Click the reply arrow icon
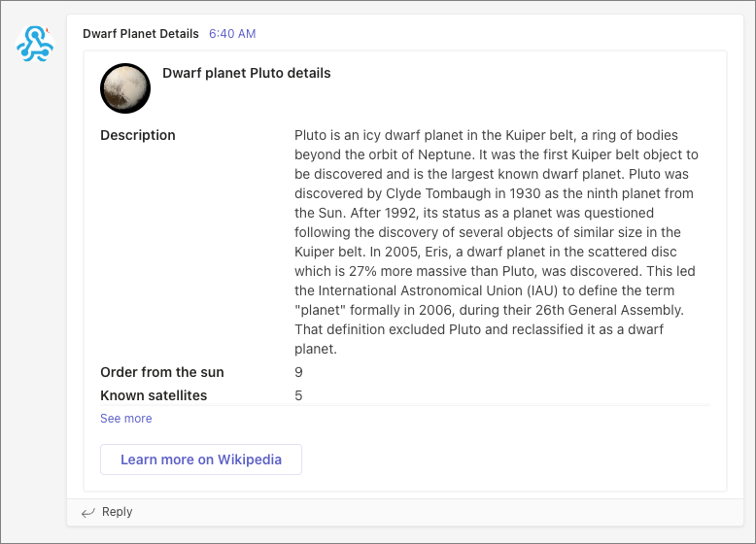The width and height of the screenshot is (756, 544). pyautogui.click(x=87, y=513)
